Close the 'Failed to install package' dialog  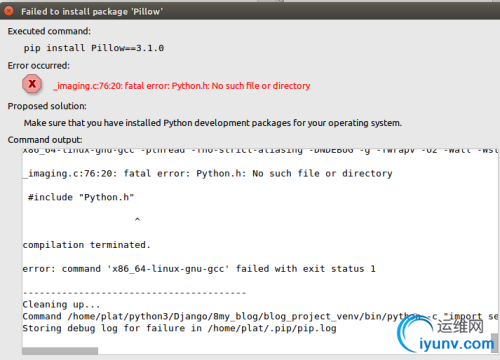point(8,11)
